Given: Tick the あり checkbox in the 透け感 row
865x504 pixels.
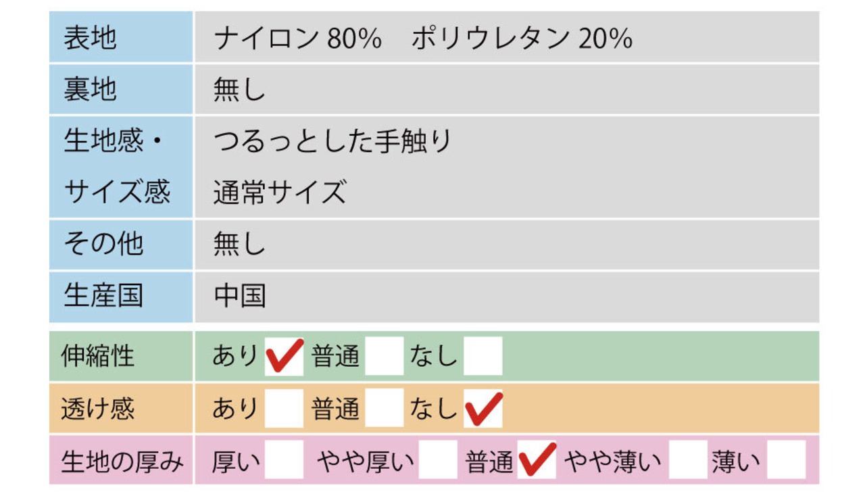Looking at the screenshot, I should point(284,408).
